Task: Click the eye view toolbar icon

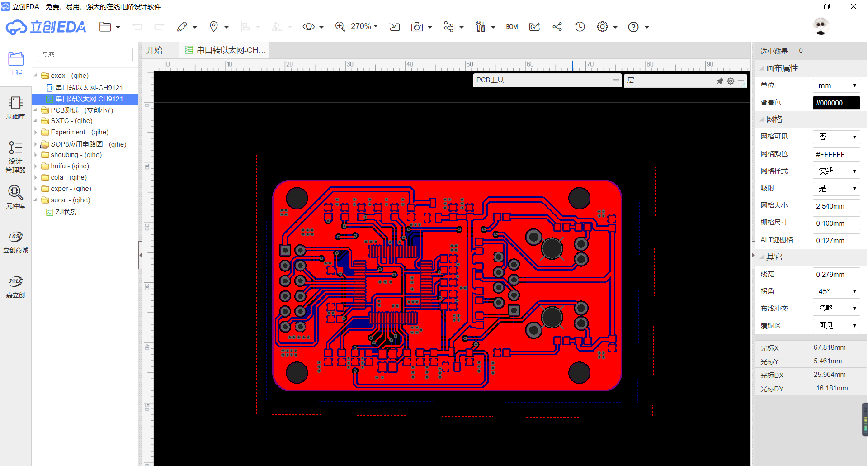Action: (x=308, y=27)
